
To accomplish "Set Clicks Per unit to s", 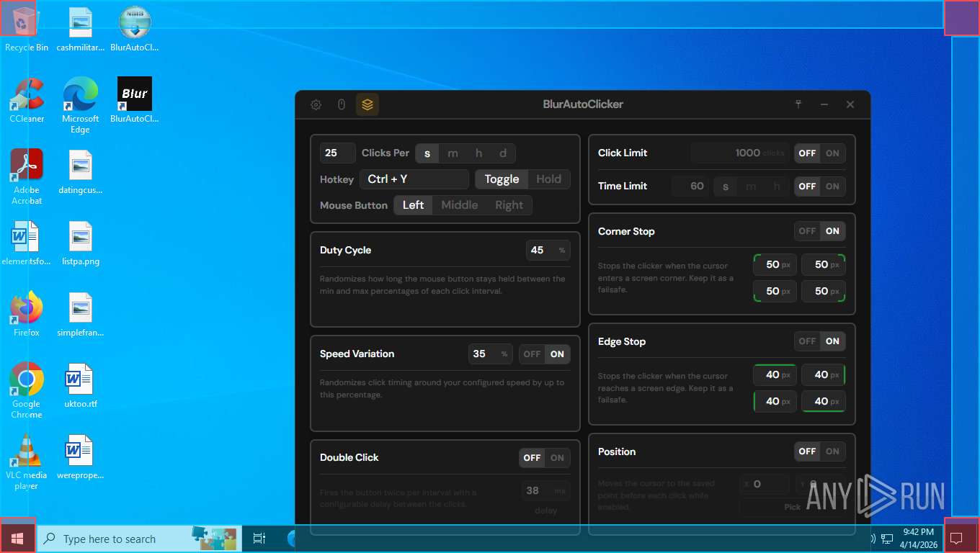I will (427, 153).
